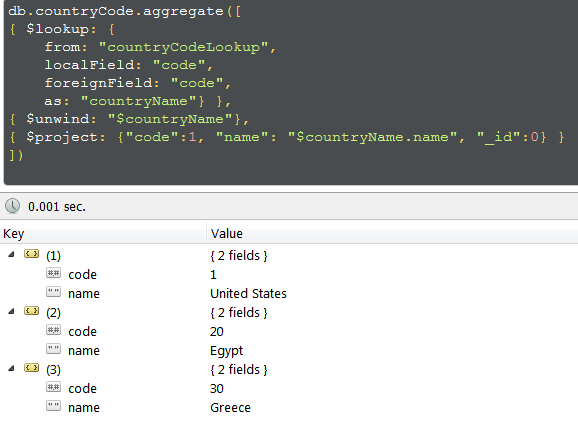Click number-type icon beside code value 20
Viewport: 578px width, 427px height.
point(53,330)
